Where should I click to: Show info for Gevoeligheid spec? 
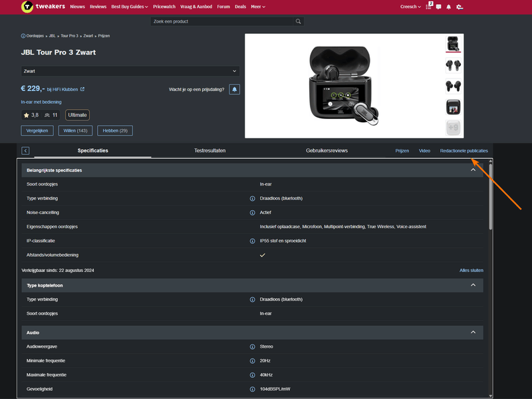coord(253,389)
